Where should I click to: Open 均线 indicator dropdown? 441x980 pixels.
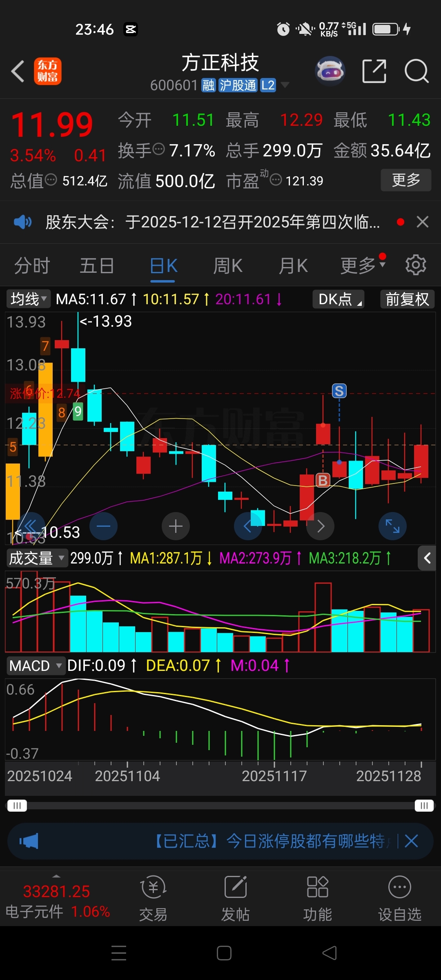(28, 299)
